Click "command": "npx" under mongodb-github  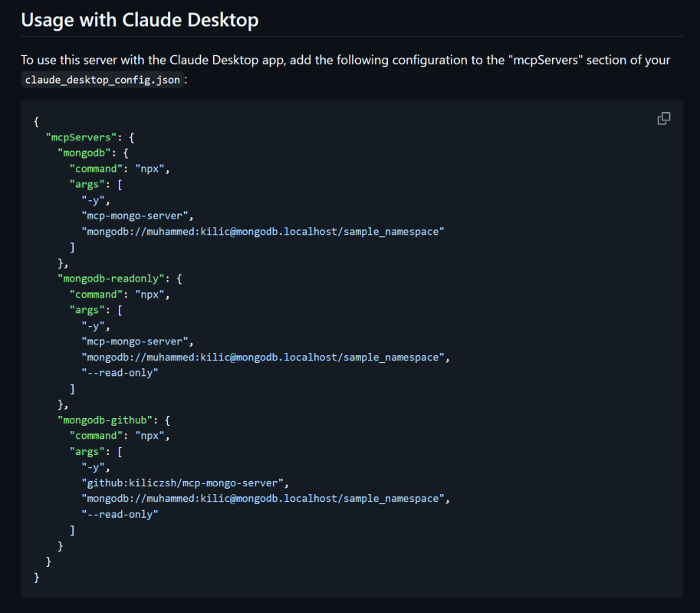[x=120, y=436]
